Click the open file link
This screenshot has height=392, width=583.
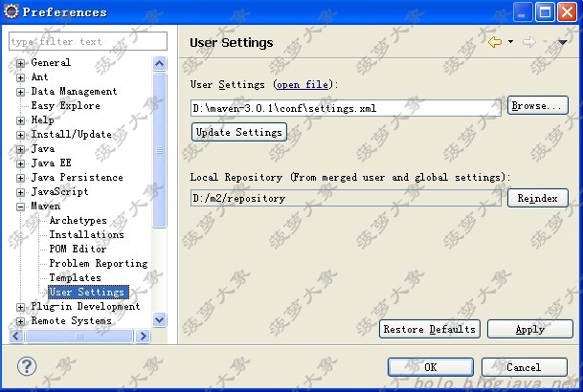click(303, 85)
